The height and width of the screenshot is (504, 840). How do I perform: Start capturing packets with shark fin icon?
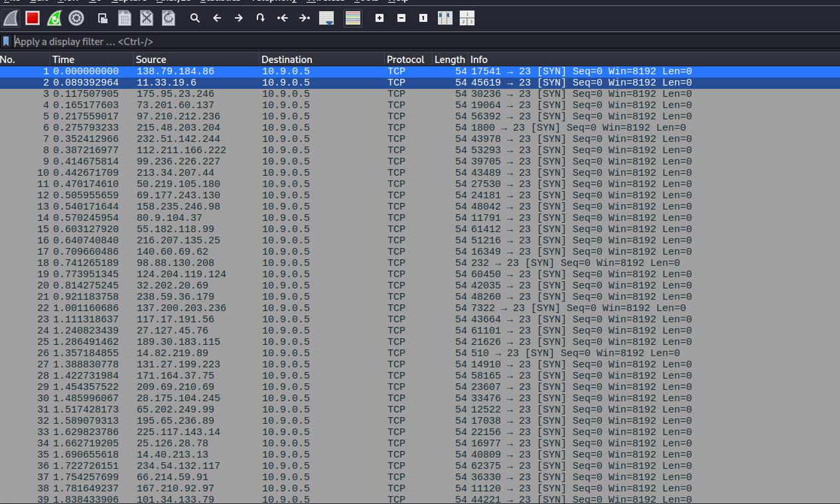11,18
